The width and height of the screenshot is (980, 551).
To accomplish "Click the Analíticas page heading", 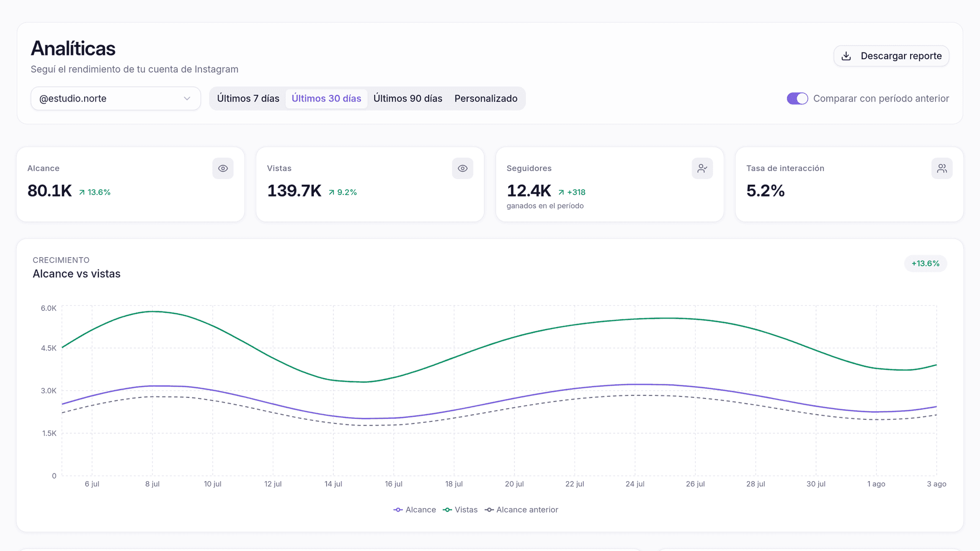I will (73, 48).
